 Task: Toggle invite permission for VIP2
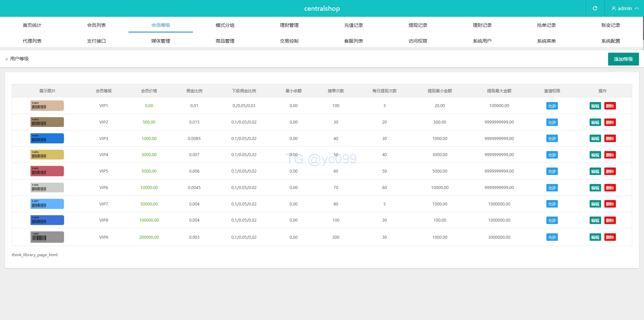552,123
